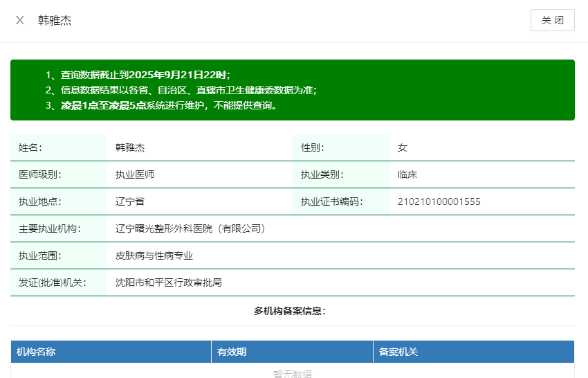Click the X icon beside 韩雅杰 title

coord(20,20)
